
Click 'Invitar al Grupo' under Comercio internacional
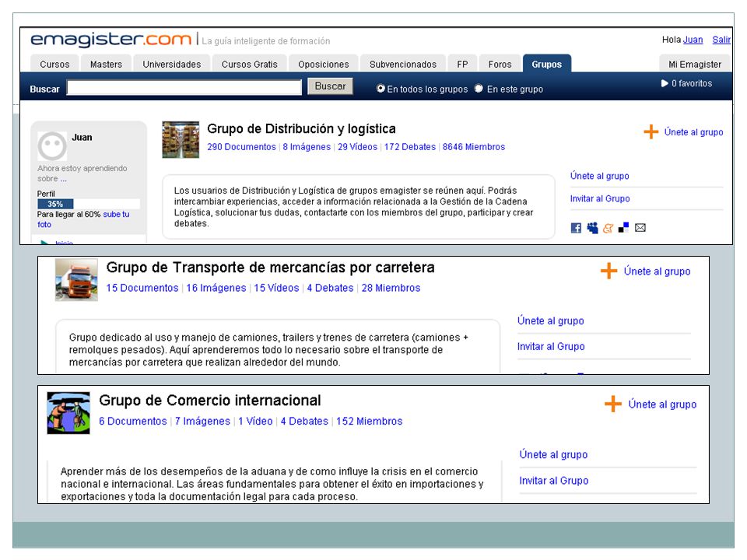(553, 481)
